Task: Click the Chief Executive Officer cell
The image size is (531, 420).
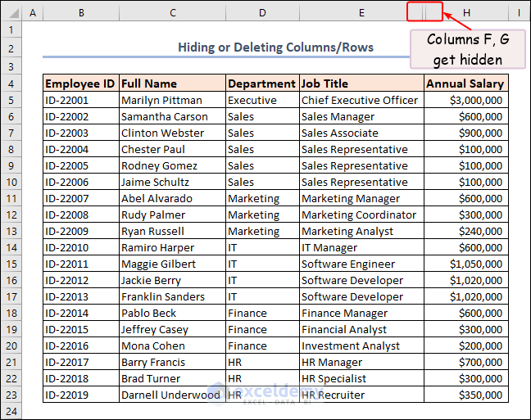Action: tap(361, 100)
